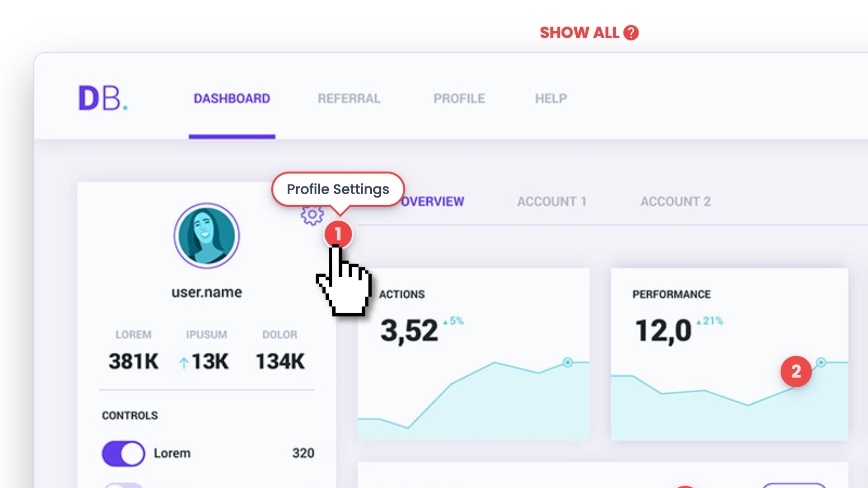Open profile settings gear icon
Image resolution: width=868 pixels, height=488 pixels.
tap(312, 215)
